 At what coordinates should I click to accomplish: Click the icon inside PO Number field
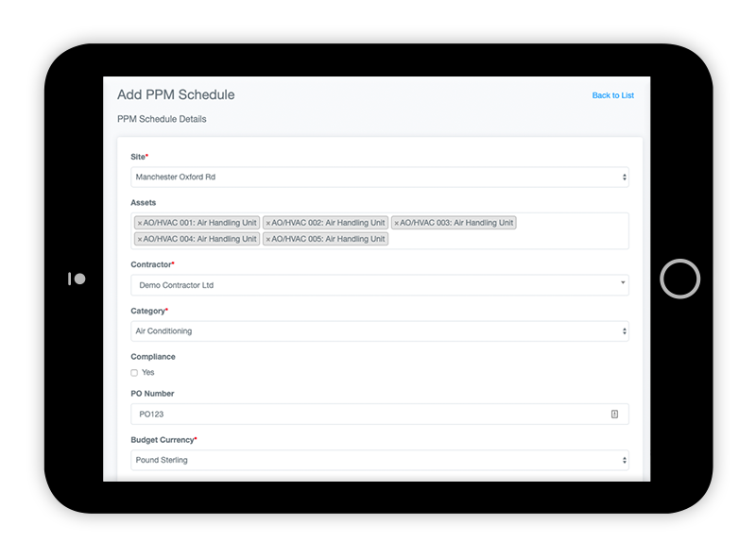pyautogui.click(x=614, y=414)
